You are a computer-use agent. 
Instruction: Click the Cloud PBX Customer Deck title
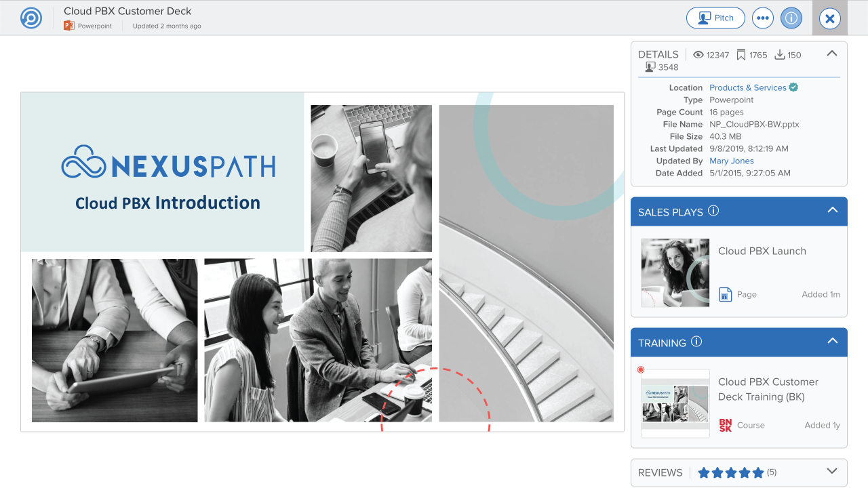[x=127, y=11]
